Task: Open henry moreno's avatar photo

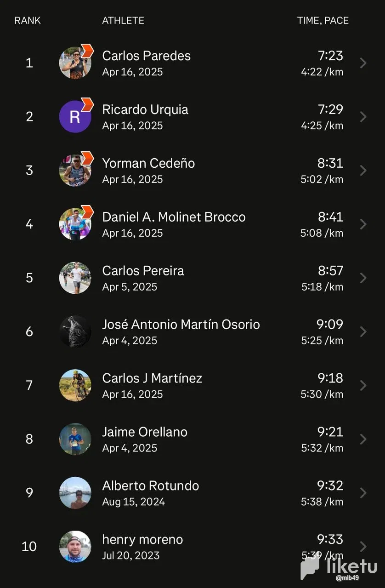Action: pyautogui.click(x=75, y=547)
